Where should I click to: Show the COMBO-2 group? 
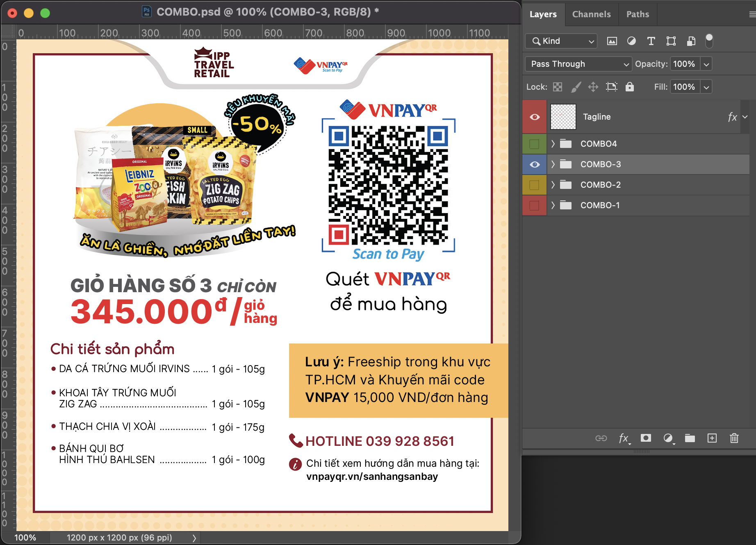535,185
